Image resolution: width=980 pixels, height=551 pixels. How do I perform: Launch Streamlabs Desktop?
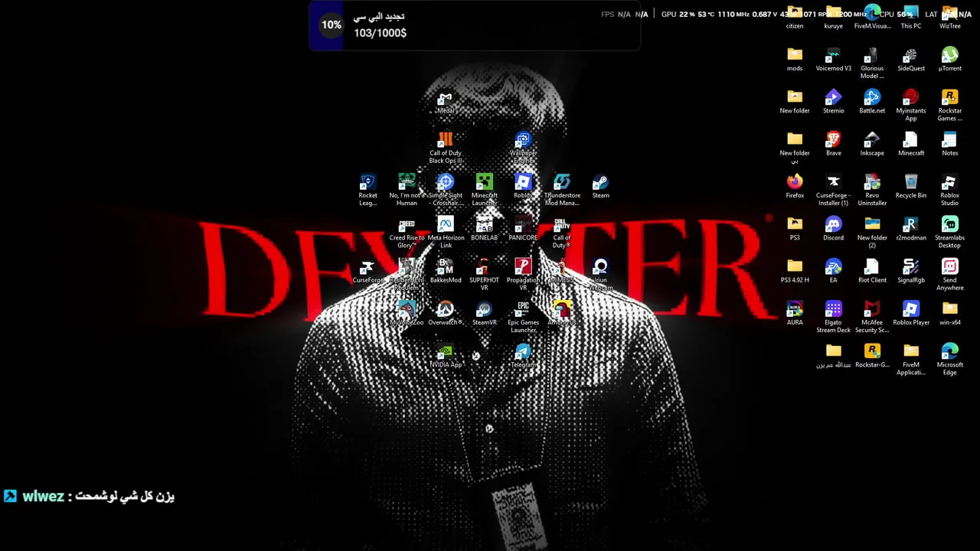click(950, 232)
